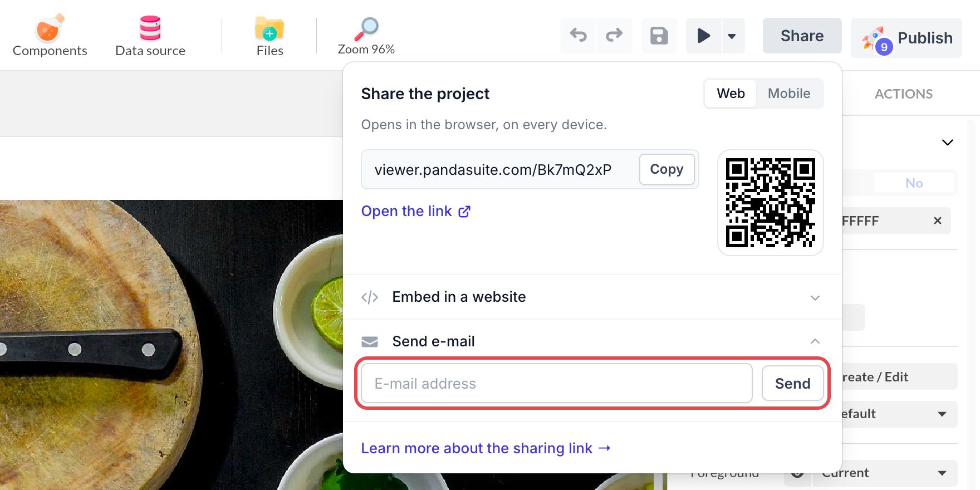Collapse the properties section chevron
The image size is (980, 490).
pyautogui.click(x=947, y=143)
